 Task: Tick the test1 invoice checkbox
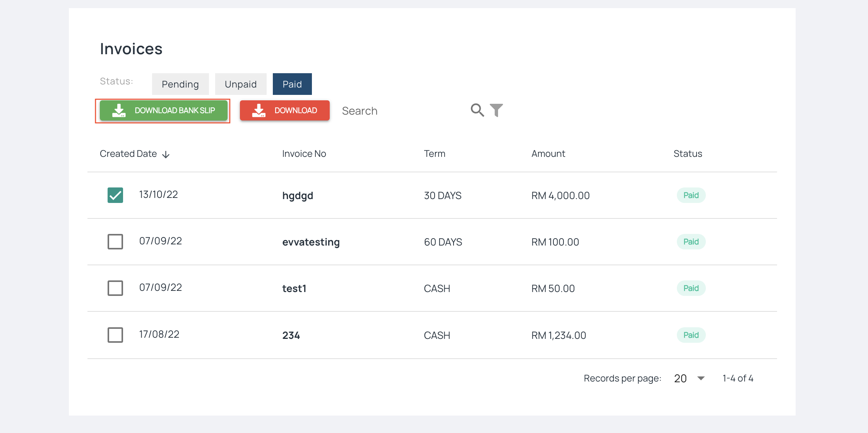click(115, 288)
